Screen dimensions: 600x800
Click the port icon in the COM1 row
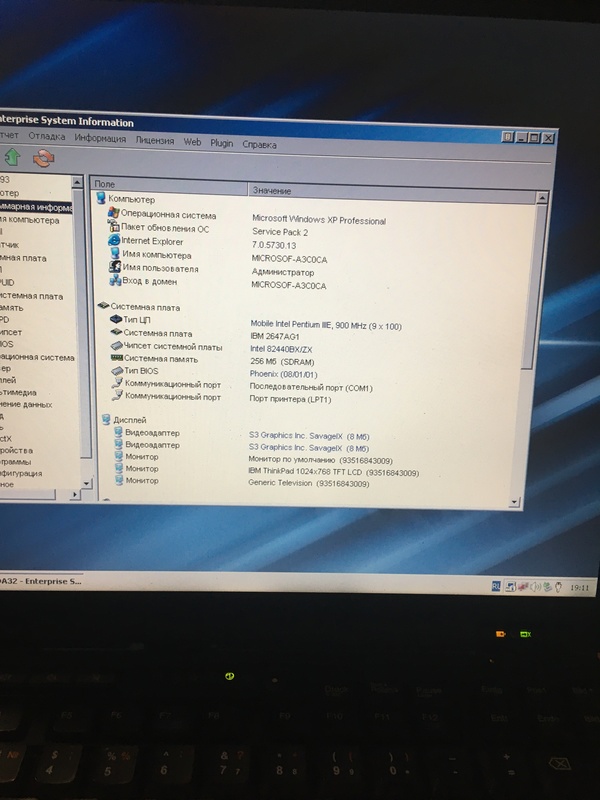117,383
